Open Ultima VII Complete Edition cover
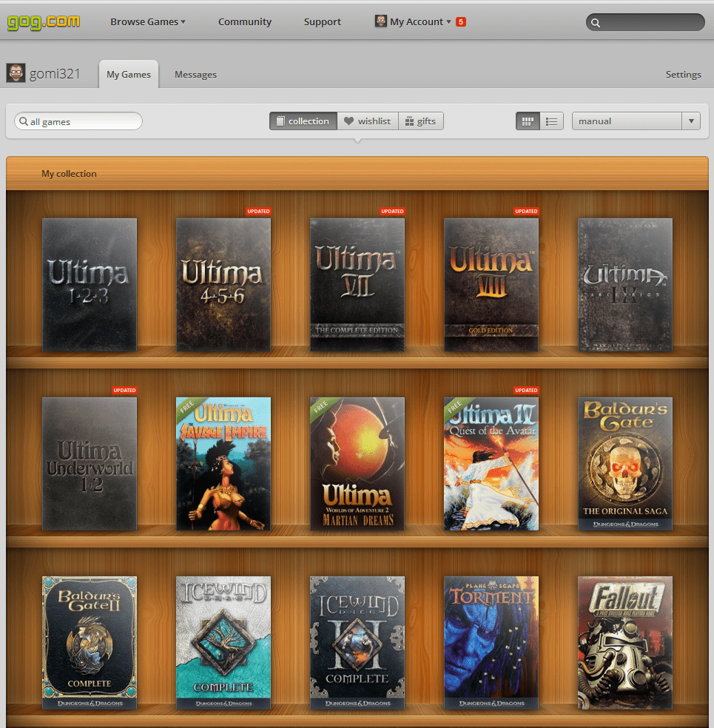 pyautogui.click(x=357, y=285)
